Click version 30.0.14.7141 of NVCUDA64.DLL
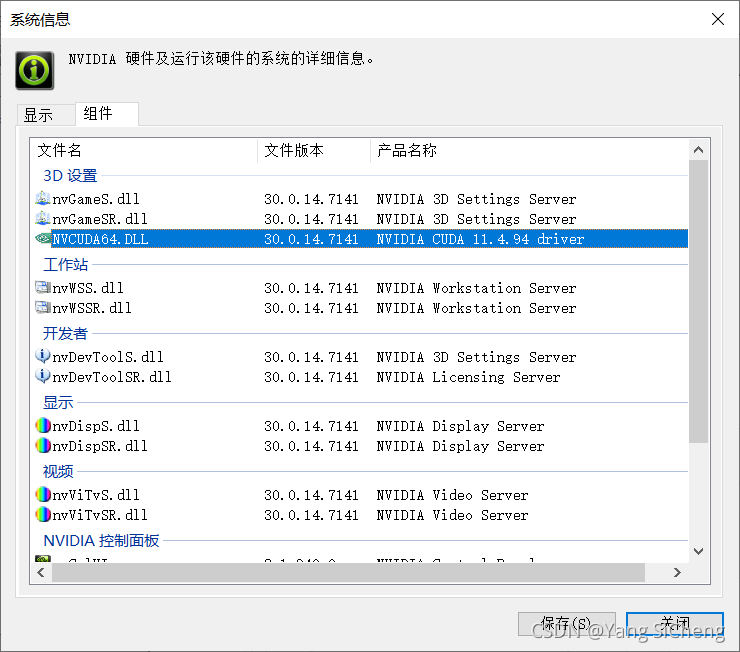Viewport: 740px width, 652px height. pos(311,239)
